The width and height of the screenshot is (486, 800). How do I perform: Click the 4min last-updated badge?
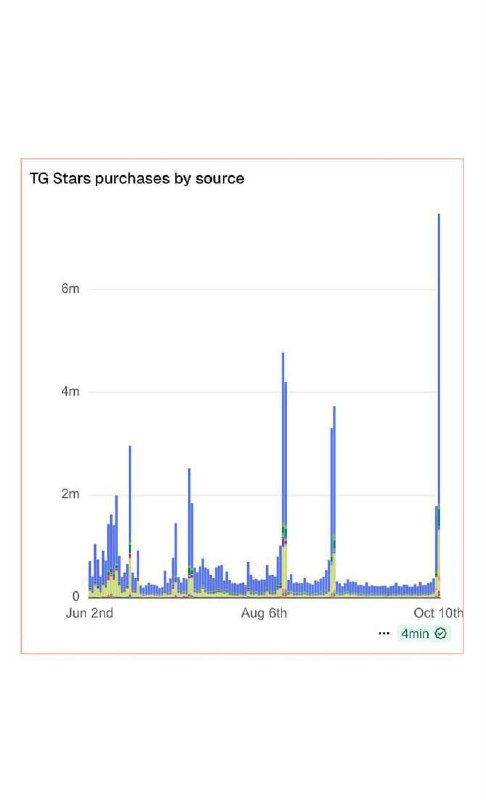point(423,633)
